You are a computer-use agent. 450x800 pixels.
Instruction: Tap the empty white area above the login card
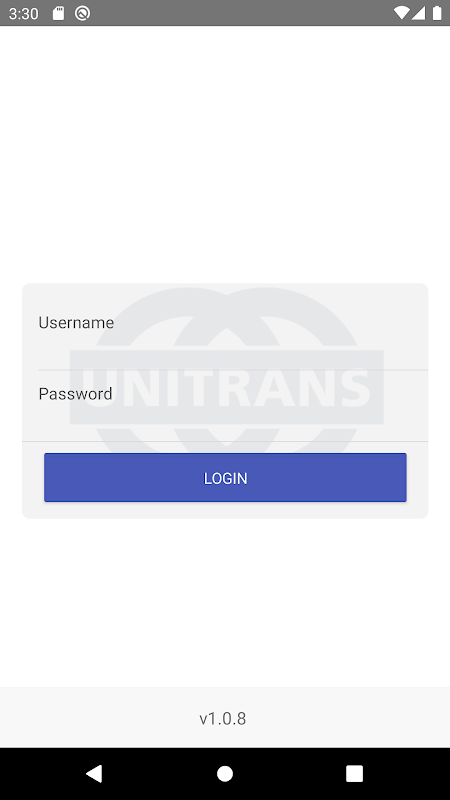coord(225,153)
